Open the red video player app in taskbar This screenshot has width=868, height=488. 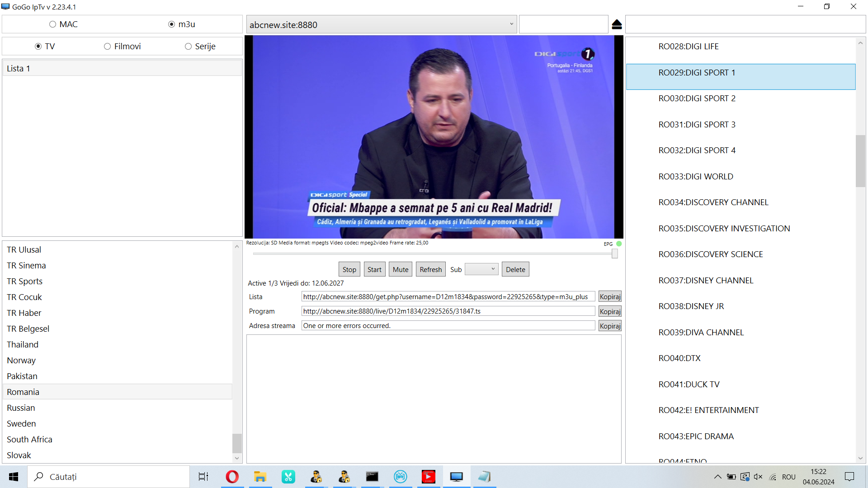428,477
